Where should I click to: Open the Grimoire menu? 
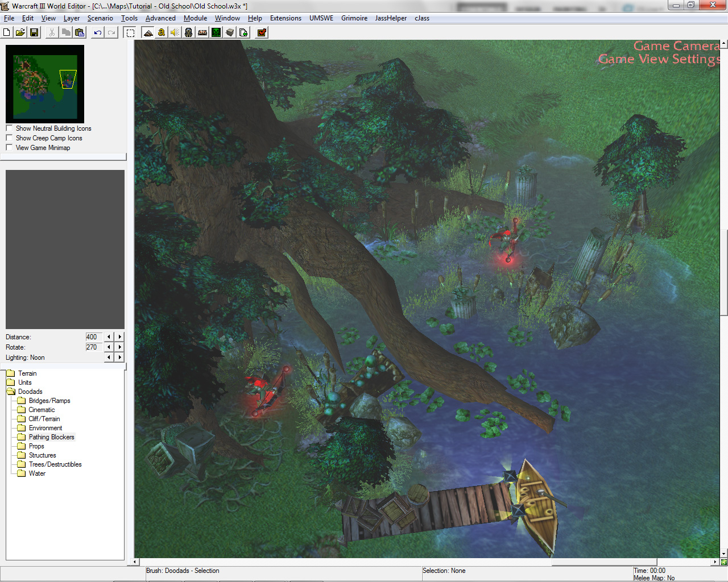(x=354, y=18)
